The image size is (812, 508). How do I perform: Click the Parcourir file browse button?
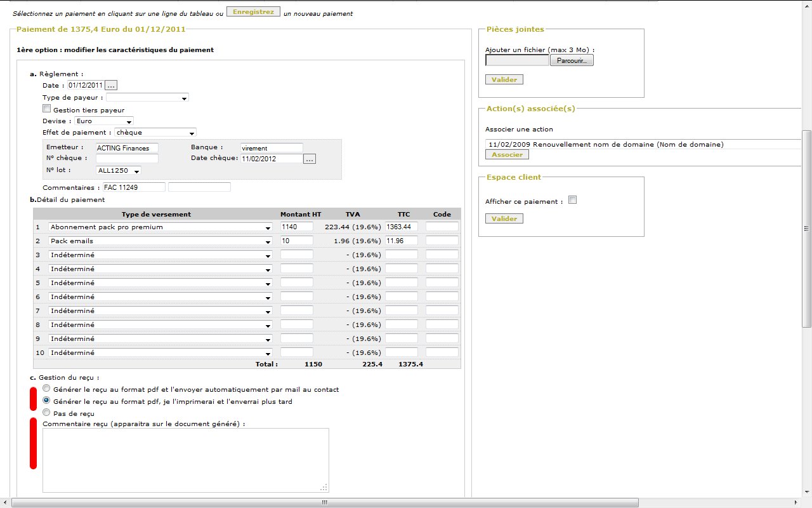pyautogui.click(x=572, y=60)
